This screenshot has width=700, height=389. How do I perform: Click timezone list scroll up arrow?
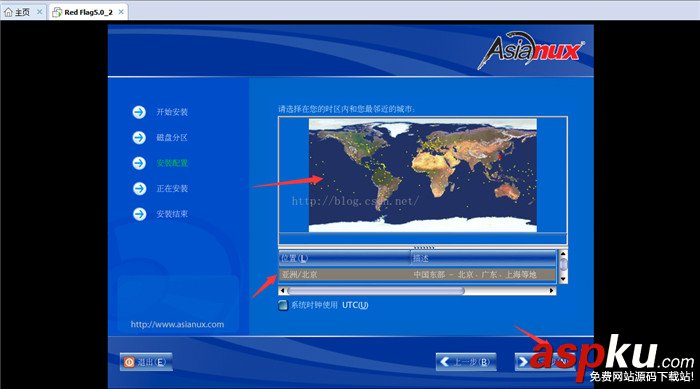563,254
